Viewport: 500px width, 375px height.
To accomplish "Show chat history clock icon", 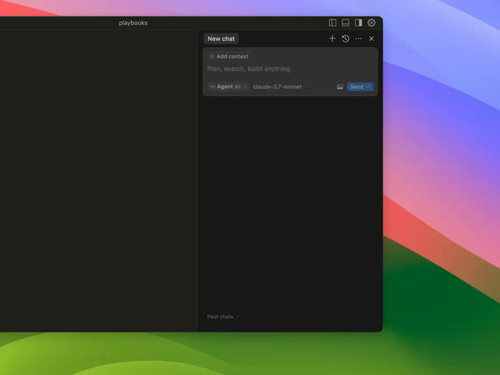I will [345, 39].
